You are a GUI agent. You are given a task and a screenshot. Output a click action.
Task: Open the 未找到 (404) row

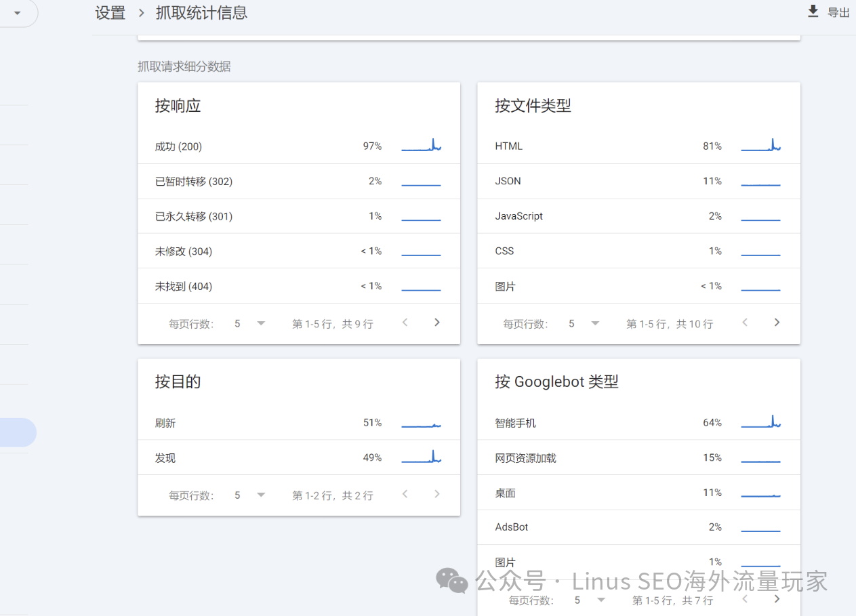click(x=298, y=286)
